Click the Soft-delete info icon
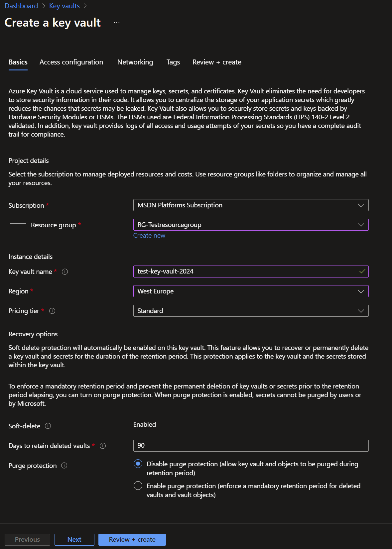The height and width of the screenshot is (549, 392). point(48,426)
